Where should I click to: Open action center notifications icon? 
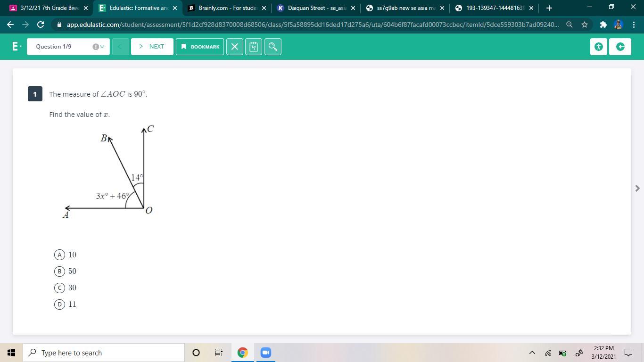628,353
